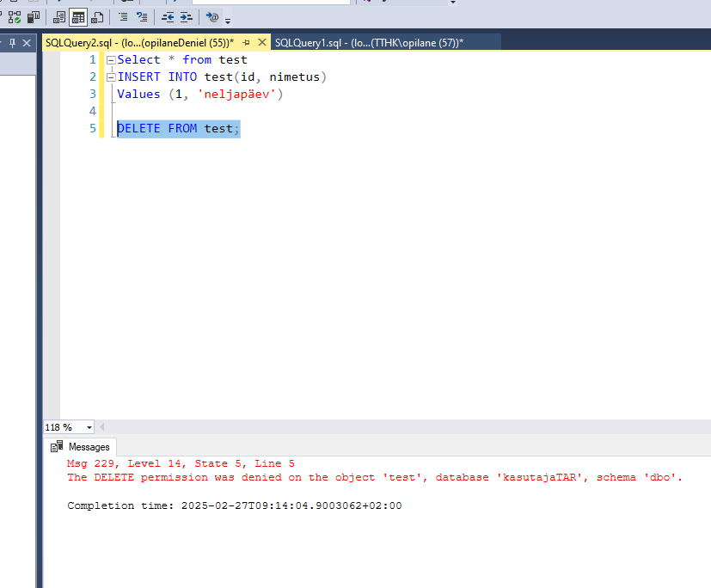Decrease indent of selected code

pos(168,17)
